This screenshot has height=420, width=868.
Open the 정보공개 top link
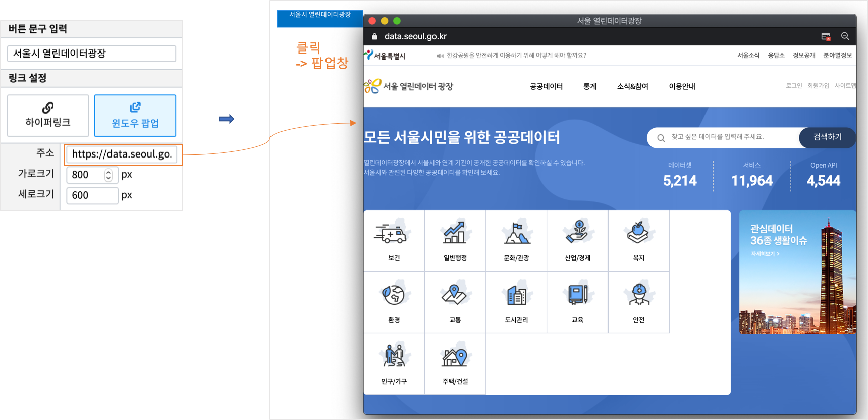(x=804, y=55)
